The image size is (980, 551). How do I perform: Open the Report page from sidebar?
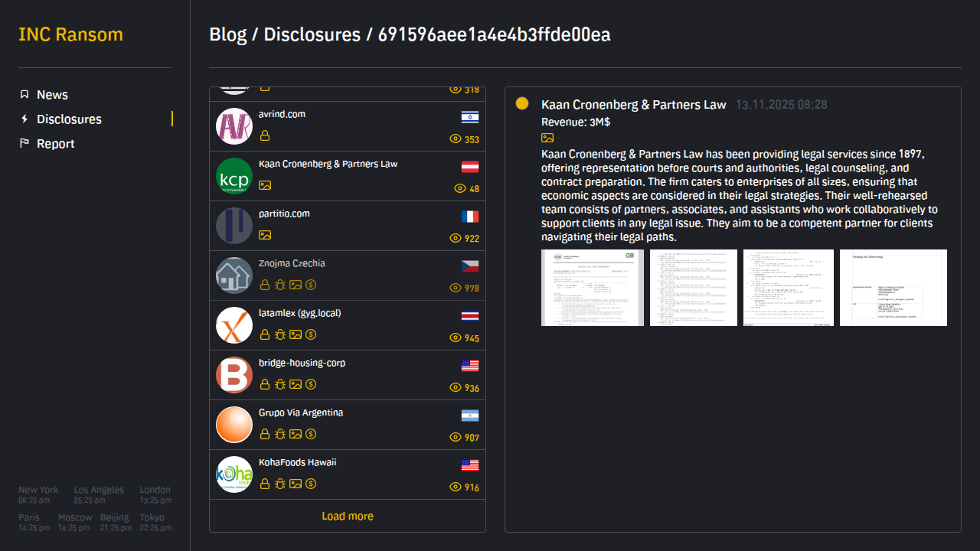(55, 144)
